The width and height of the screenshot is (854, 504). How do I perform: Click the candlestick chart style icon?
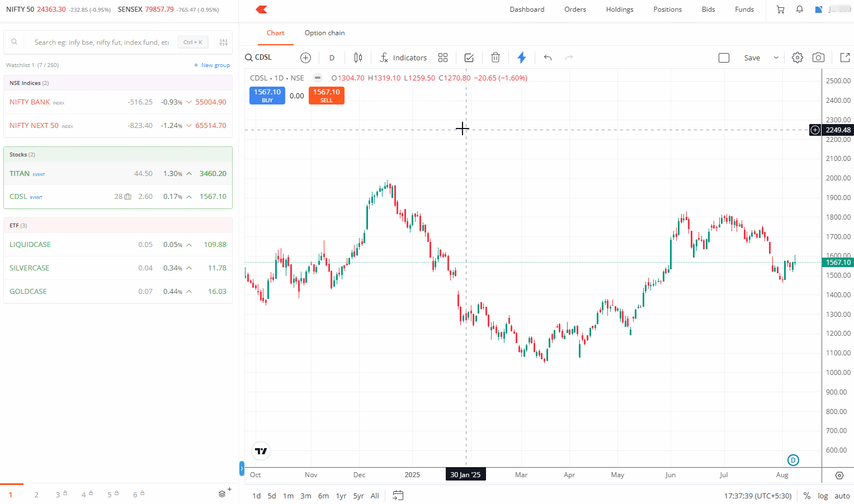pos(358,58)
